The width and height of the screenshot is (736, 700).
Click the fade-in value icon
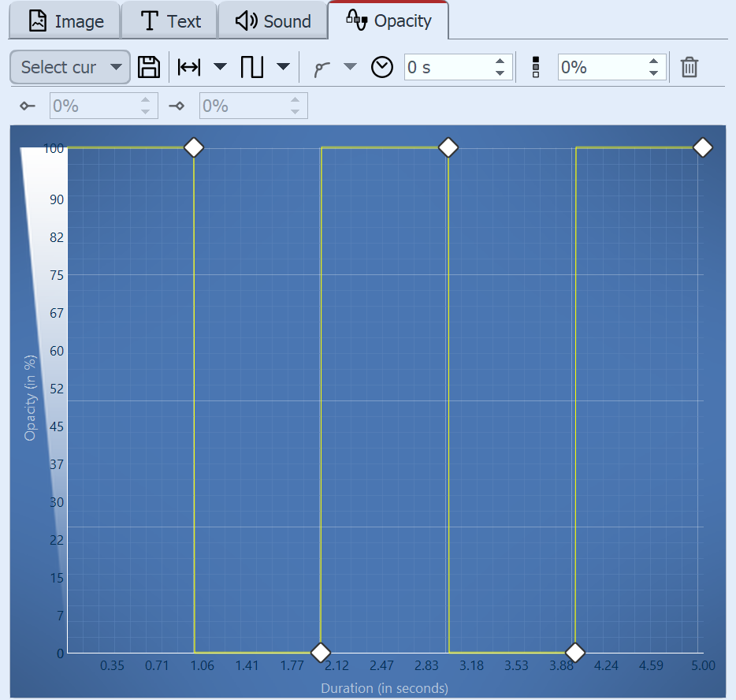tap(28, 105)
